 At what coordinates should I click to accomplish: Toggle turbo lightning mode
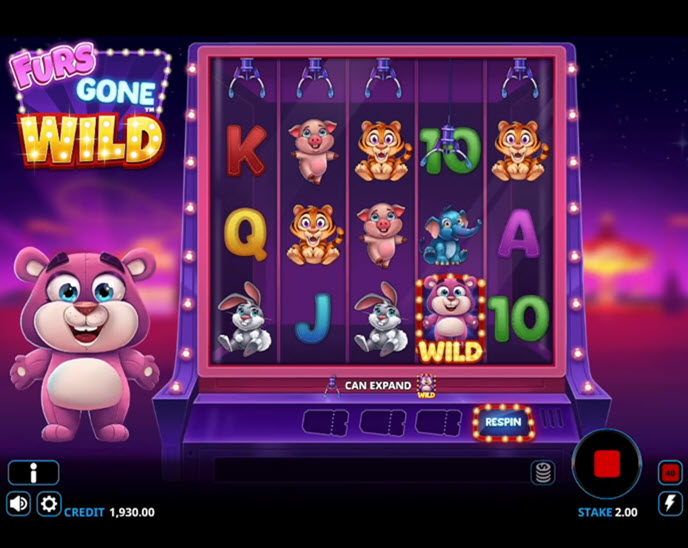(670, 503)
